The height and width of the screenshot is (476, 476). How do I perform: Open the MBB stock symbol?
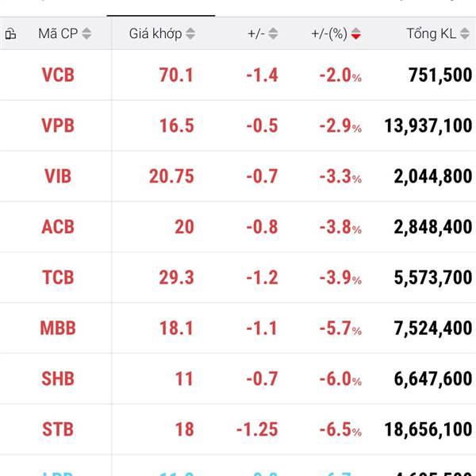[58, 328]
